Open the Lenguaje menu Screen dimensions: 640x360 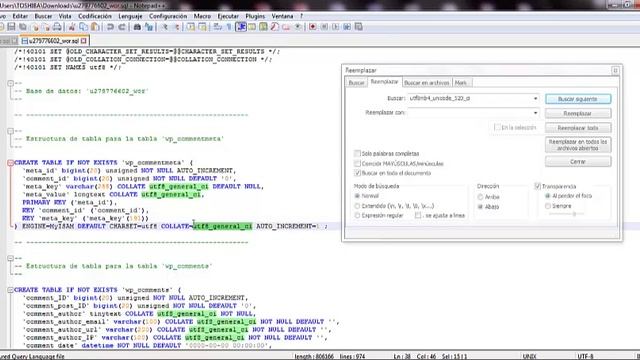[130, 16]
